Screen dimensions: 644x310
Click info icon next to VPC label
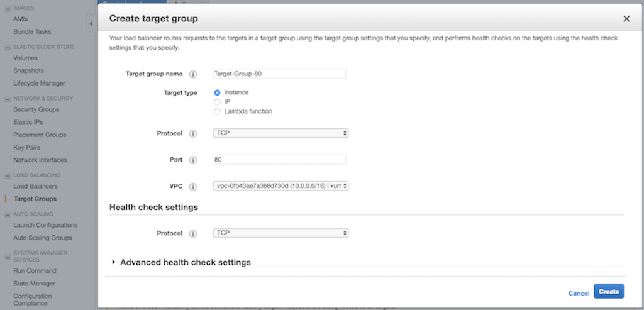(193, 186)
